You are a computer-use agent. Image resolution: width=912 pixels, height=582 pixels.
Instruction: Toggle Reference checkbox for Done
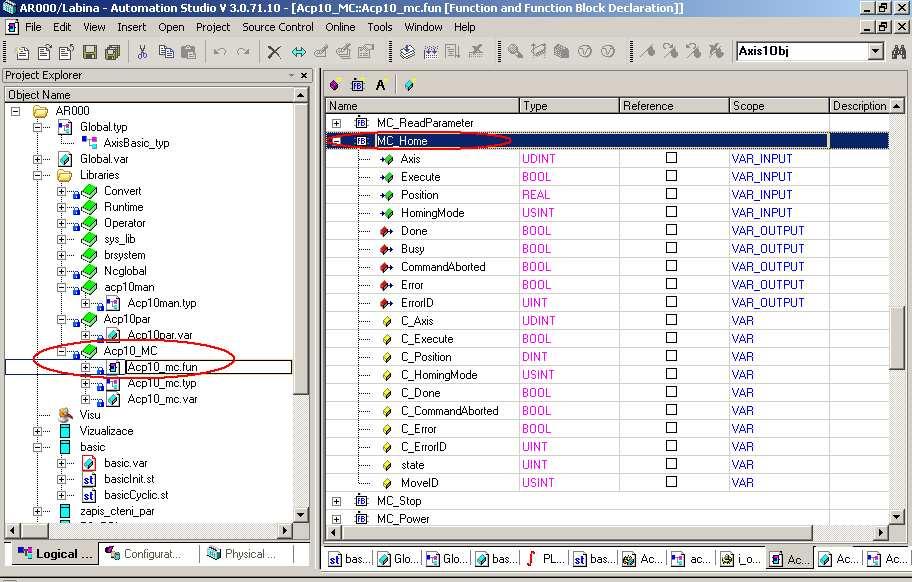(671, 230)
